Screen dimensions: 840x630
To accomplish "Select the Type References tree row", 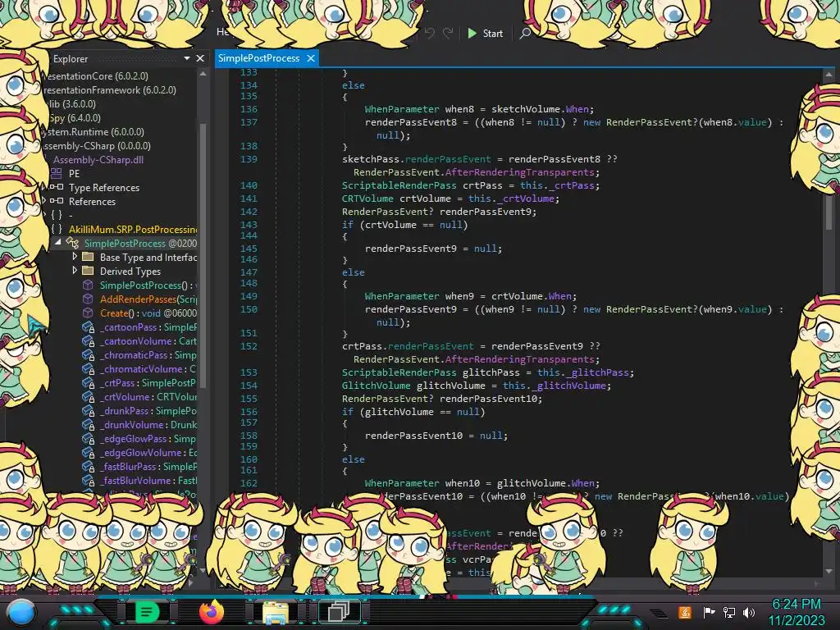I will click(x=104, y=188).
